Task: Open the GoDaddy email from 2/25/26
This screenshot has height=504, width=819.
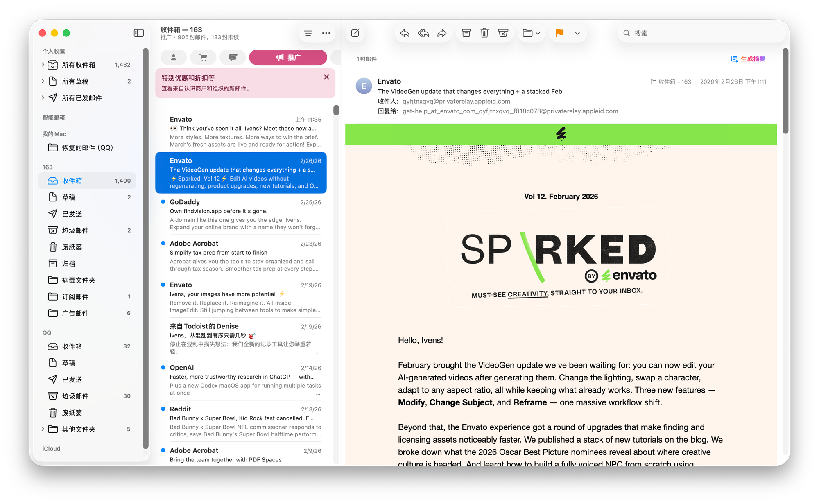Action: pos(245,214)
